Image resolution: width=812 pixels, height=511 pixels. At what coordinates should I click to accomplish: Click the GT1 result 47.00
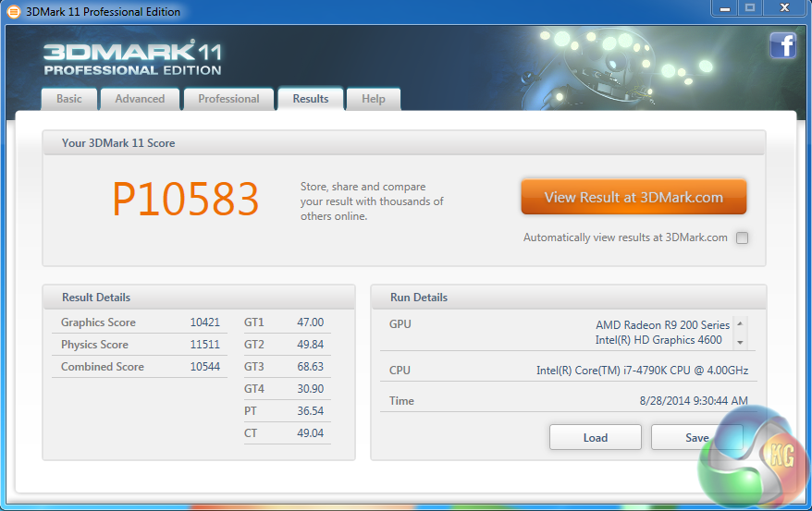click(310, 322)
